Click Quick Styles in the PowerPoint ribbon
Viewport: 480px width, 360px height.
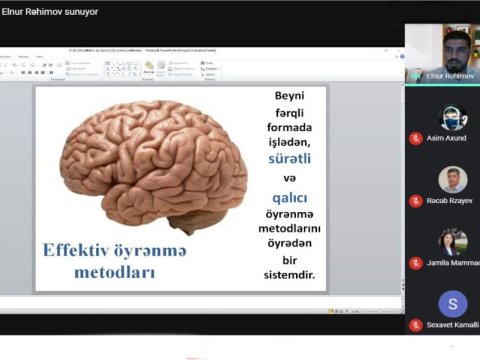pos(161,69)
